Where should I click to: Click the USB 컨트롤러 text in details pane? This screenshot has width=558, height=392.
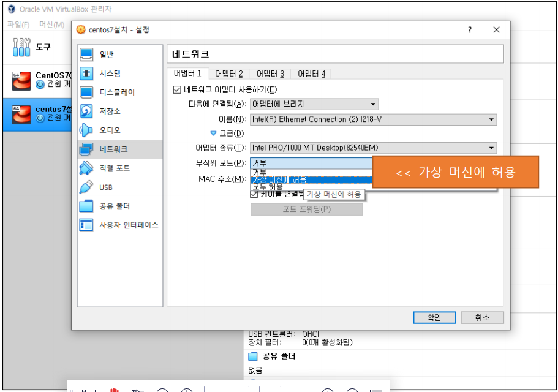click(272, 334)
